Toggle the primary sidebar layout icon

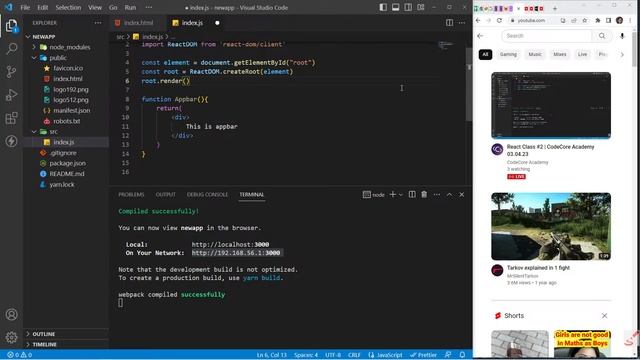[x=383, y=7]
